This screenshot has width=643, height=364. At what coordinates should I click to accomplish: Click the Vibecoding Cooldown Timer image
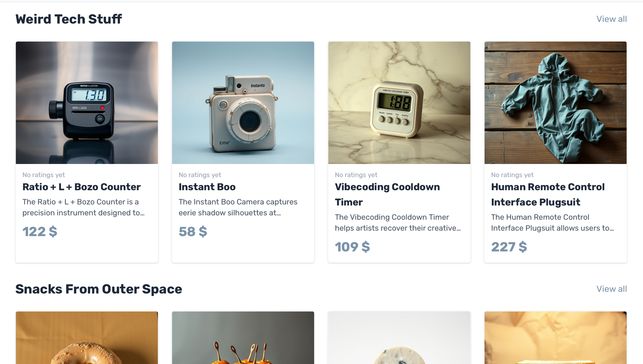[399, 103]
